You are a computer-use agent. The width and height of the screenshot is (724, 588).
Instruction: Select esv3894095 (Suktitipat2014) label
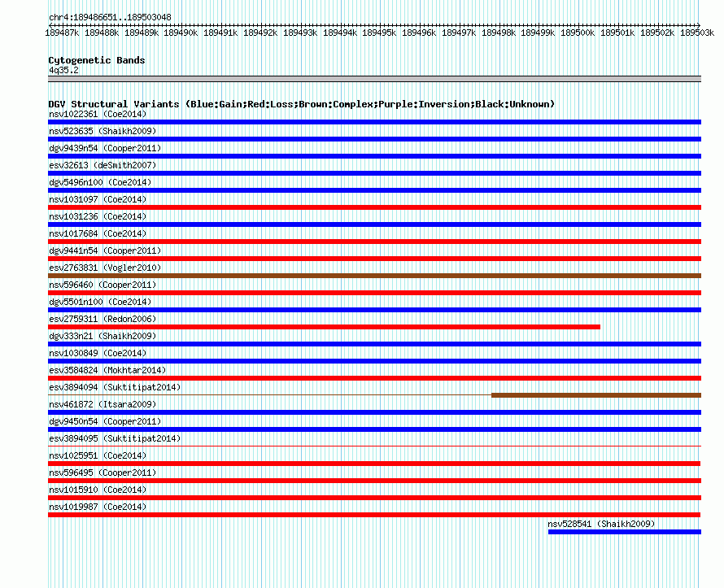(x=115, y=438)
